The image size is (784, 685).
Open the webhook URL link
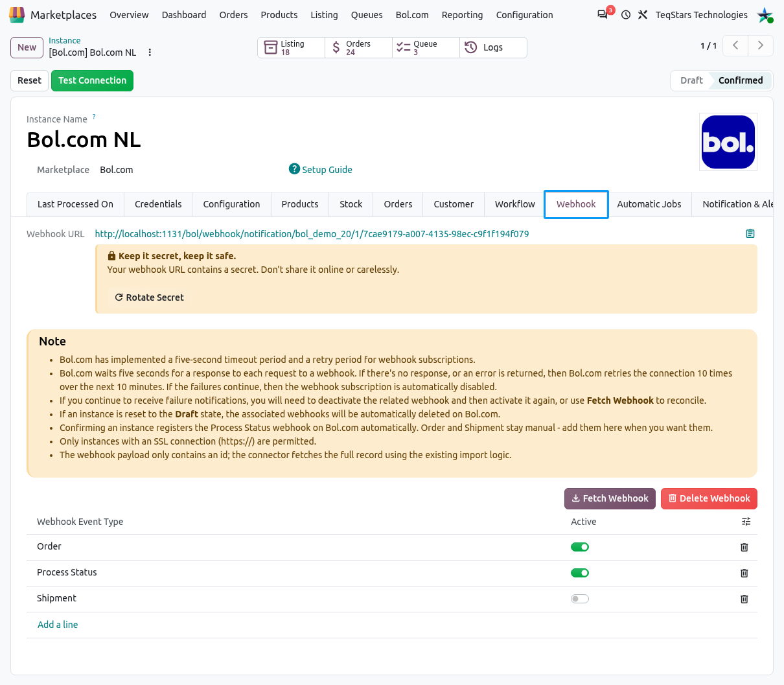312,234
